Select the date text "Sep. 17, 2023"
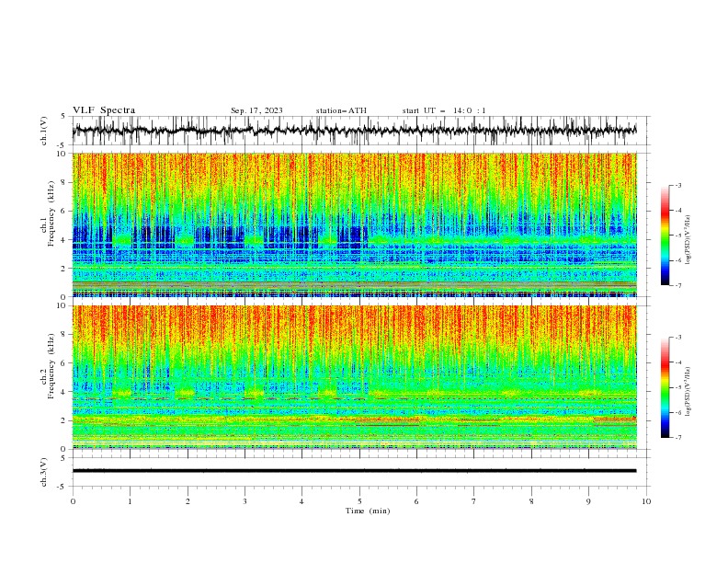The width and height of the screenshot is (728, 563). click(x=256, y=110)
